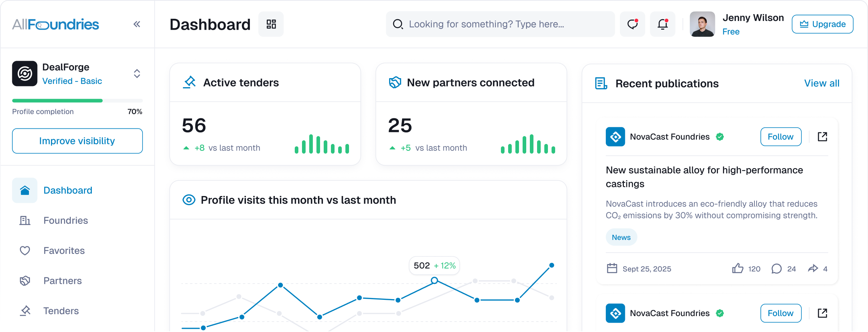Click the 'Verified - Basic' status text
This screenshot has width=868, height=332.
point(72,81)
